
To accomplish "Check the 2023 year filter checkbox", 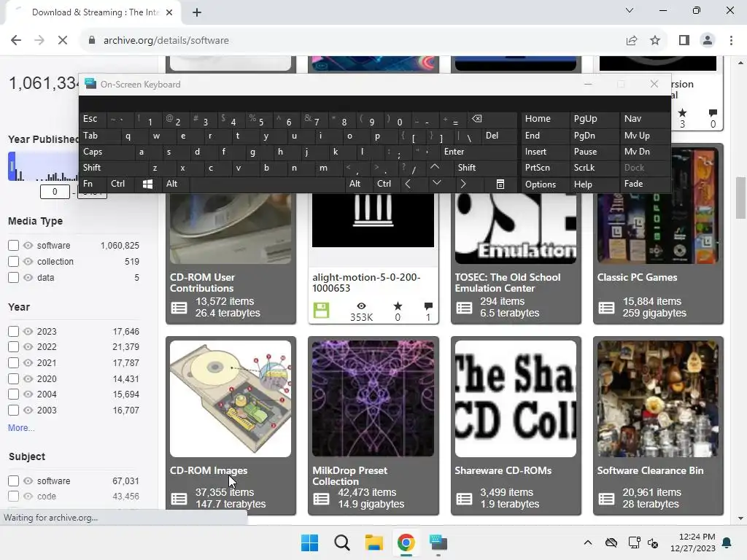I will click(13, 332).
